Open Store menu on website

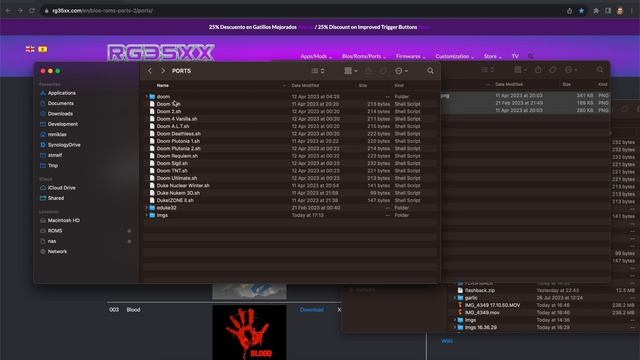(492, 56)
